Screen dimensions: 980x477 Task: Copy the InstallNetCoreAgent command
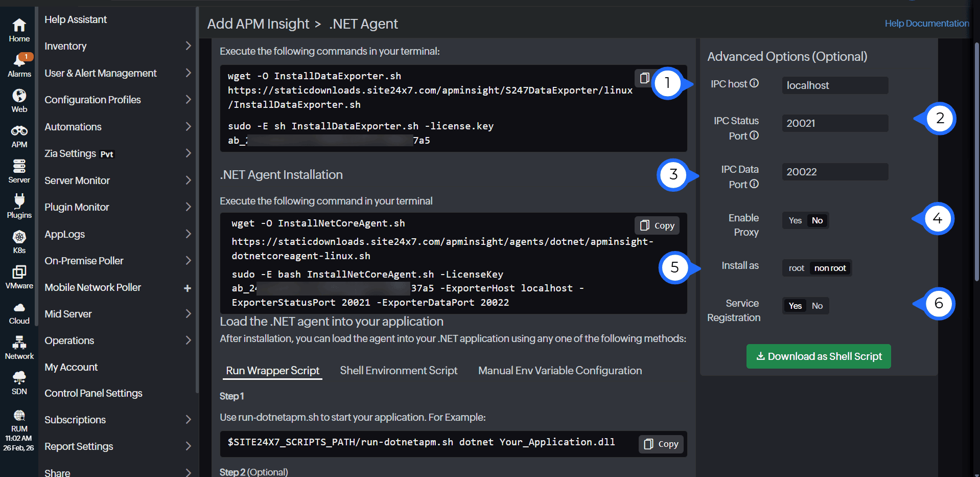(657, 225)
